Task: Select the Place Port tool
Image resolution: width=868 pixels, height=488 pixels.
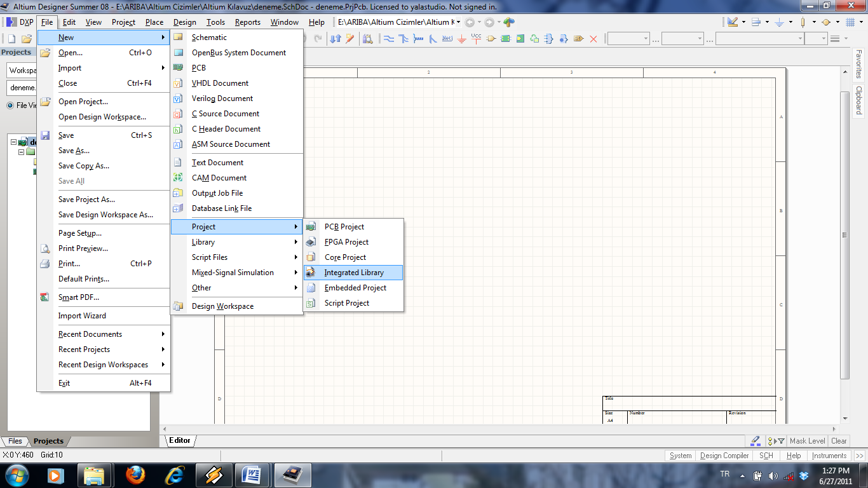Action: tap(491, 39)
